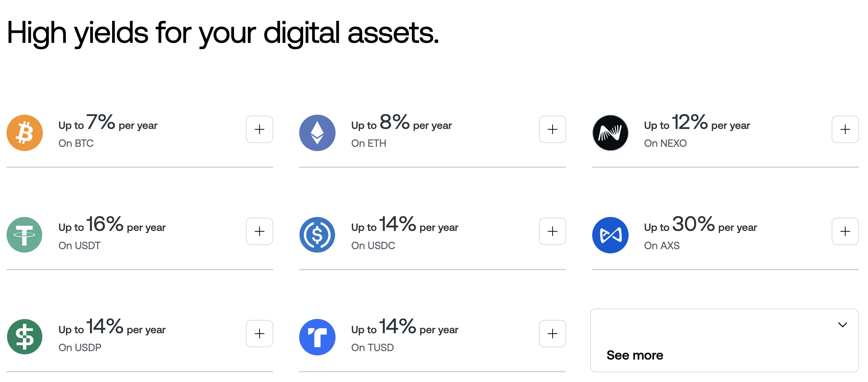Click the See more chevron arrow
Screen dimensions: 868x382
click(x=842, y=325)
